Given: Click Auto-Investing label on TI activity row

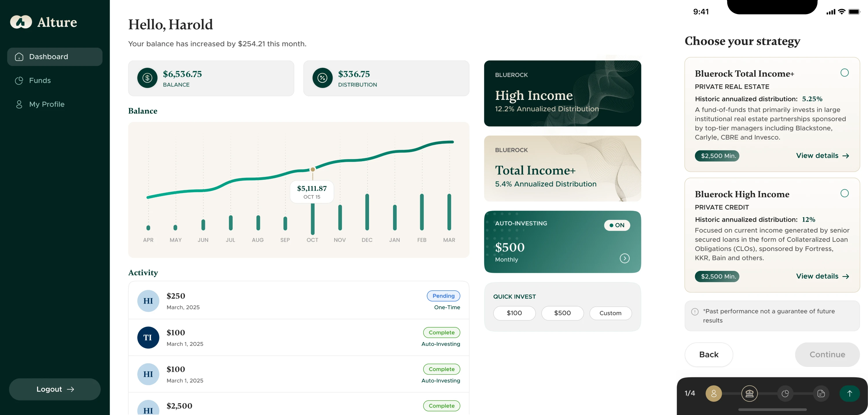Looking at the screenshot, I should coord(441,344).
